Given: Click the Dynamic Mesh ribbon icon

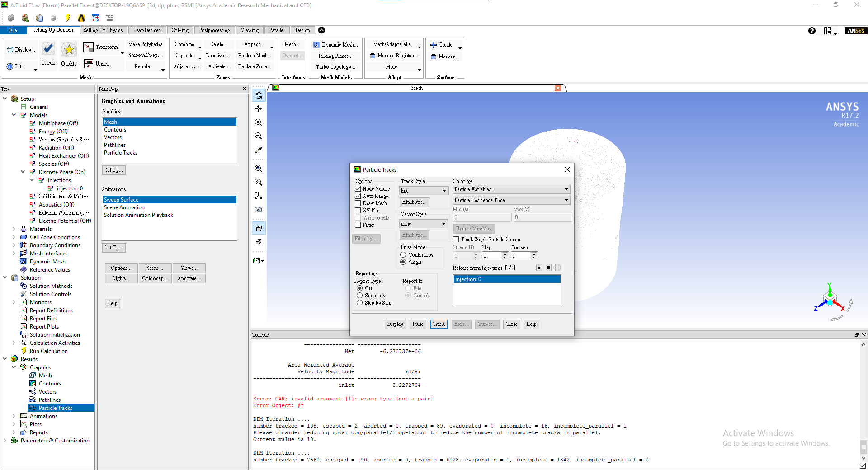Looking at the screenshot, I should [x=316, y=45].
